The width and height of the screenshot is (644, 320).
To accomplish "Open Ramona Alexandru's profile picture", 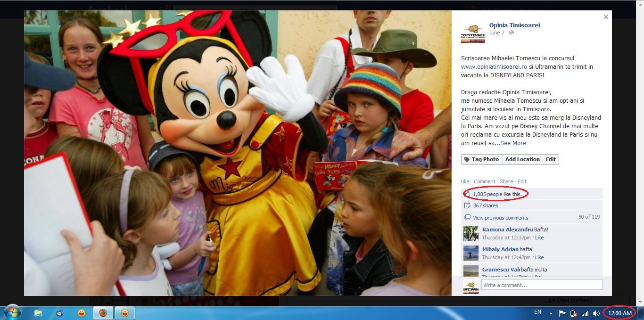I will click(471, 233).
